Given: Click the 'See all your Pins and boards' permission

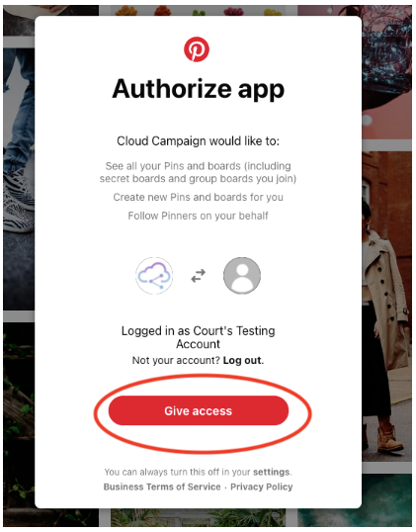Looking at the screenshot, I should click(198, 172).
